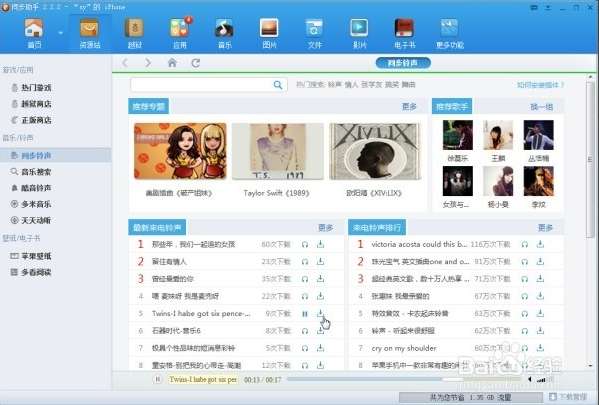
Task: Click into the ringtone search field
Action: tap(201, 85)
